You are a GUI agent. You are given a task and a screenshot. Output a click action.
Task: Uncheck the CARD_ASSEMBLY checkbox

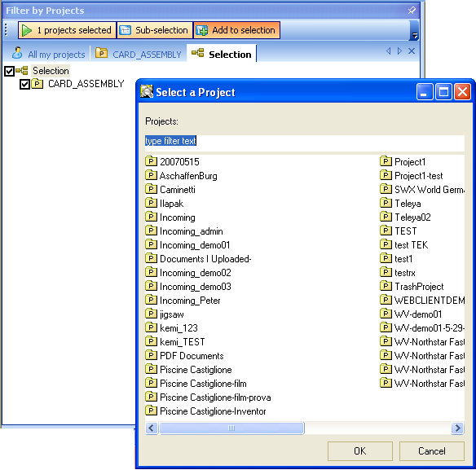click(x=24, y=85)
